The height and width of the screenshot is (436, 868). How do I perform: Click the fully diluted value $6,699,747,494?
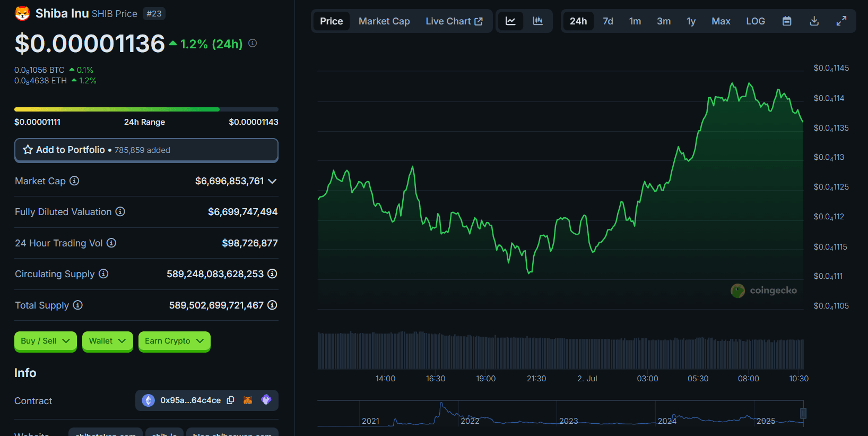pos(243,212)
